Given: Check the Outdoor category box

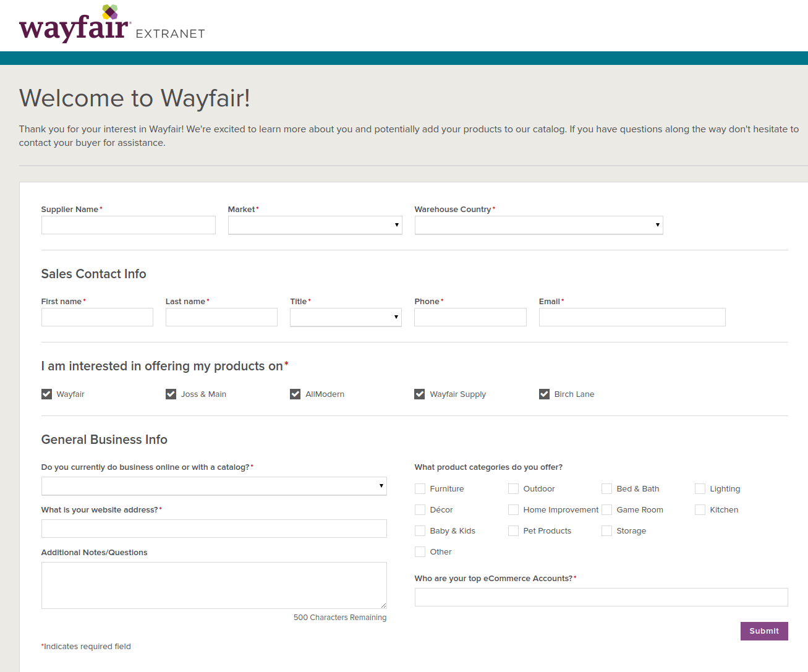Looking at the screenshot, I should click(x=514, y=489).
